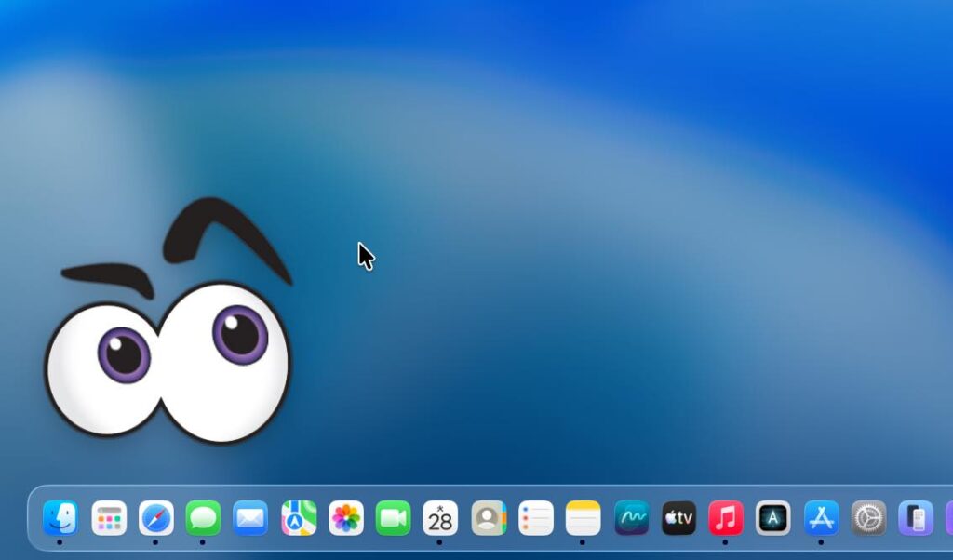Launch the Reminders app
The width and height of the screenshot is (953, 560).
tap(536, 518)
